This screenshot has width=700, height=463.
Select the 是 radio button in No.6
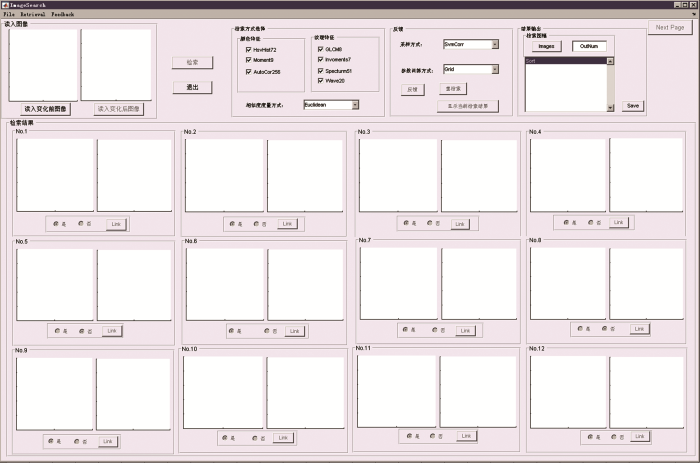pyautogui.click(x=231, y=331)
